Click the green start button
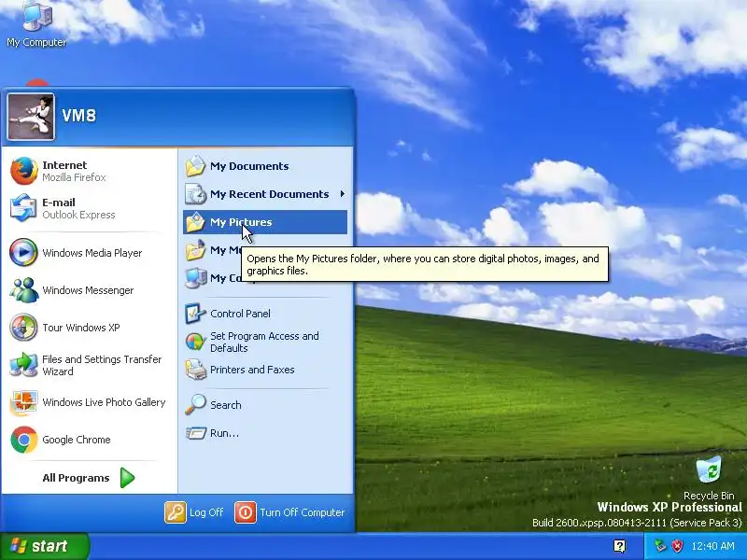Viewport: 747px width, 560px height. [x=44, y=546]
